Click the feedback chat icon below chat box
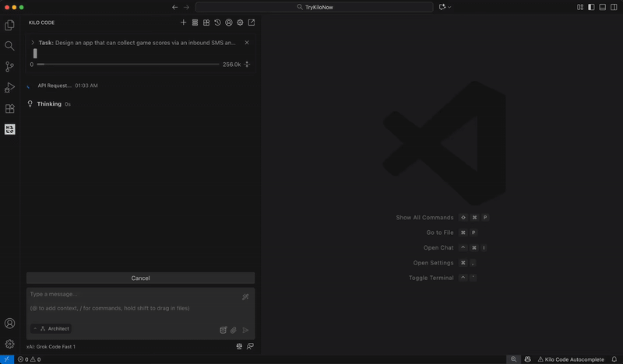Viewport: 623px width, 364px height. tap(250, 347)
